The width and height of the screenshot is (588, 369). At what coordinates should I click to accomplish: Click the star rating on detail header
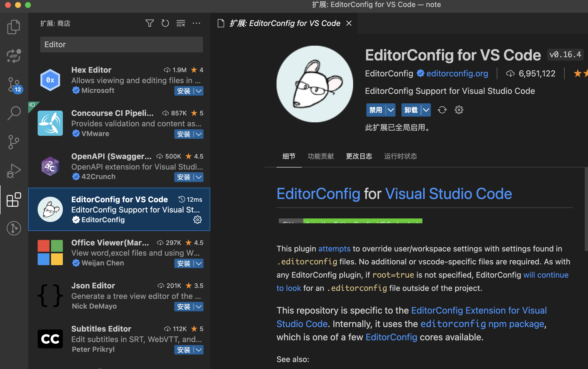coord(581,74)
